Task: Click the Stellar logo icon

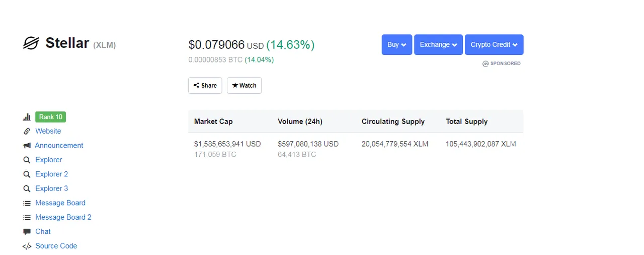Action: 31,43
